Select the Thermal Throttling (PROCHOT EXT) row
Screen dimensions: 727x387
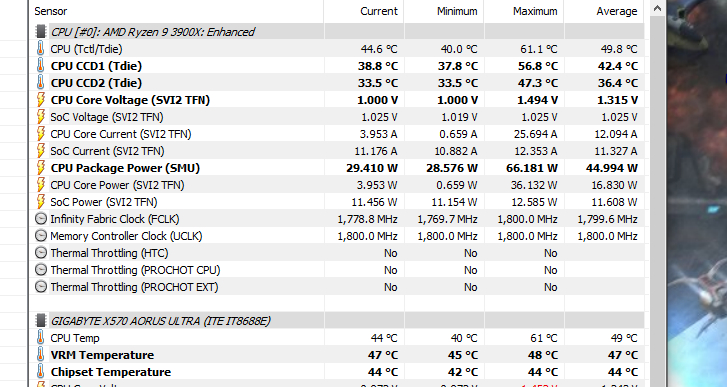[337, 287]
